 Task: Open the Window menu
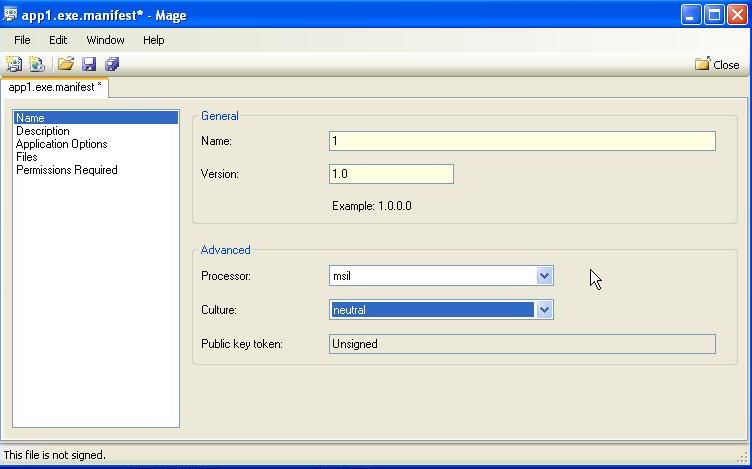point(105,40)
